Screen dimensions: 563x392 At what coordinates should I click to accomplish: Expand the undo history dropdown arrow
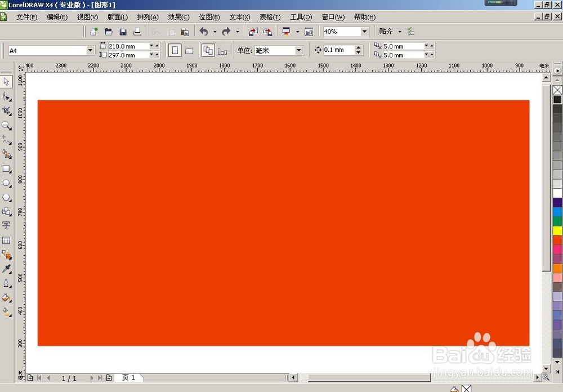pyautogui.click(x=215, y=32)
